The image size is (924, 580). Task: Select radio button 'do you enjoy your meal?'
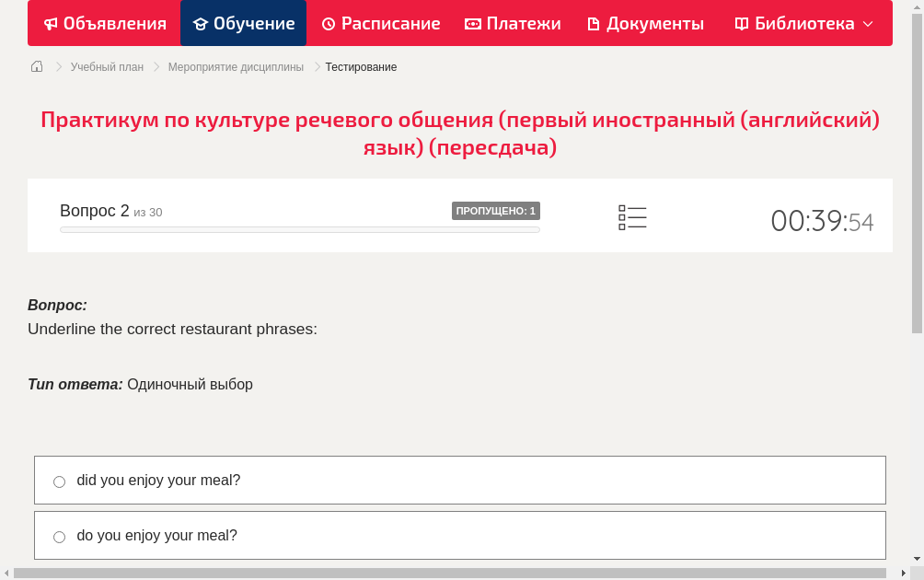60,537
